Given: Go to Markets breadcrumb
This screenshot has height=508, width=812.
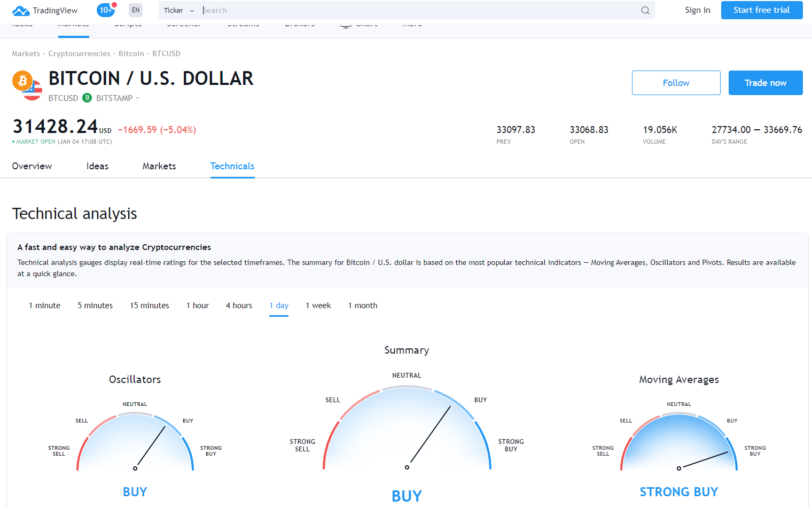Looking at the screenshot, I should click(26, 53).
